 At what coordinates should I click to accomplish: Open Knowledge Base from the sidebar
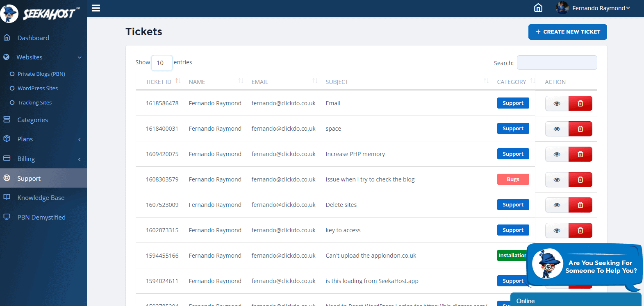[x=41, y=198]
